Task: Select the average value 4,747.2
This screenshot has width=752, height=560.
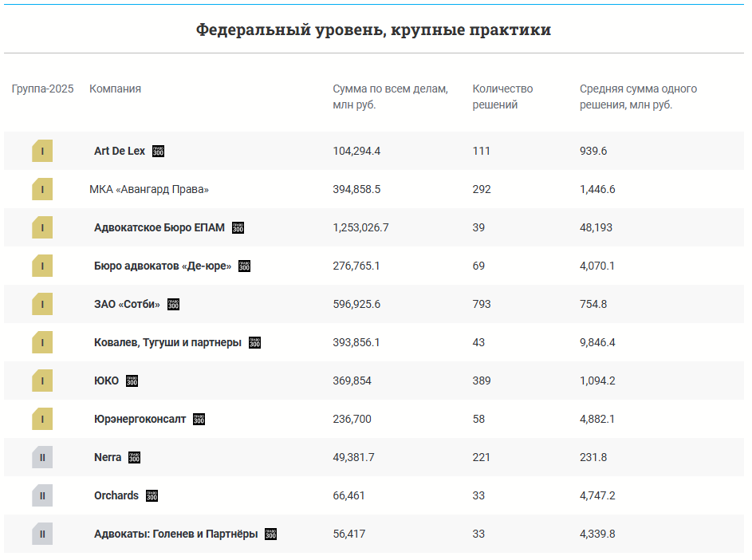Action: [597, 495]
